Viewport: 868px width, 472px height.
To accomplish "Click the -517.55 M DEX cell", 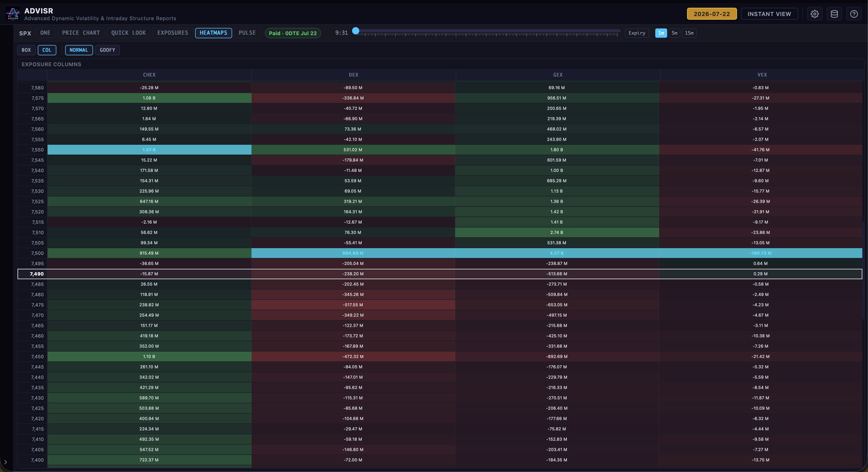I will coord(353,305).
